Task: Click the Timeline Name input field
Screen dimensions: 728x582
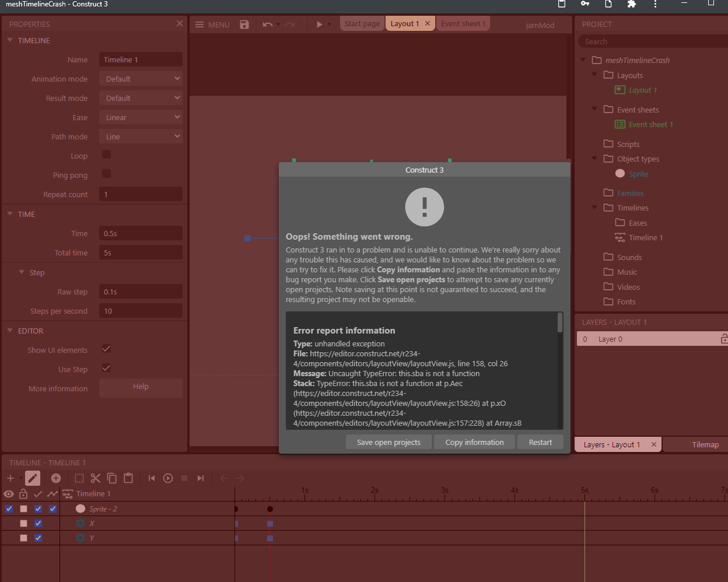Action: point(141,59)
